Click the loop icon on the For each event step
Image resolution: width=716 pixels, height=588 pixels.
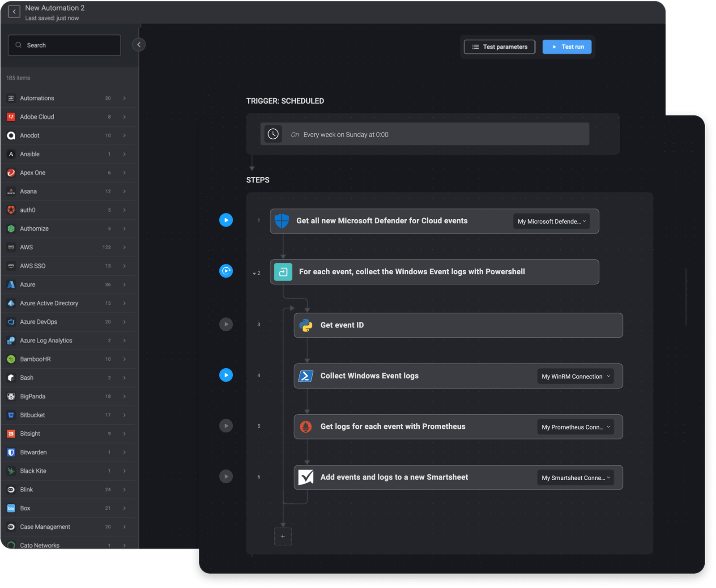point(283,272)
